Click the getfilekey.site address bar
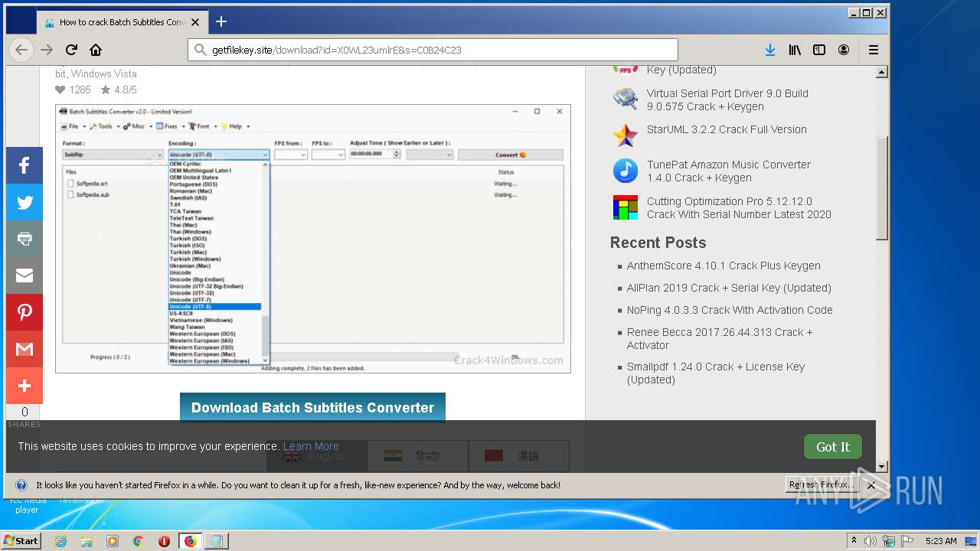Viewport: 980px width, 551px height. (433, 50)
